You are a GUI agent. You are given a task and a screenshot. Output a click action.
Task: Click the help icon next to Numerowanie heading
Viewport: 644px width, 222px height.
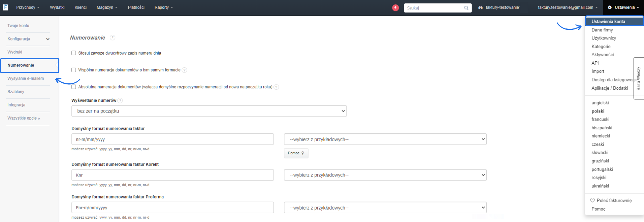113,38
